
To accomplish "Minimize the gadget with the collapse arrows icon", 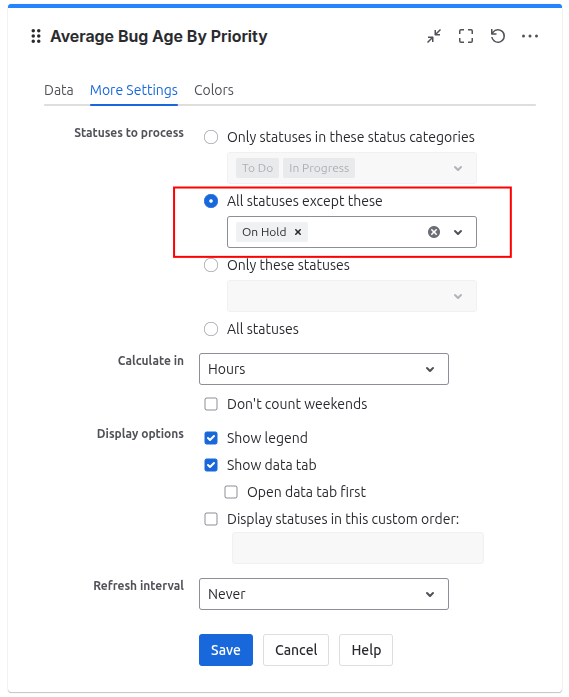I will coord(434,36).
